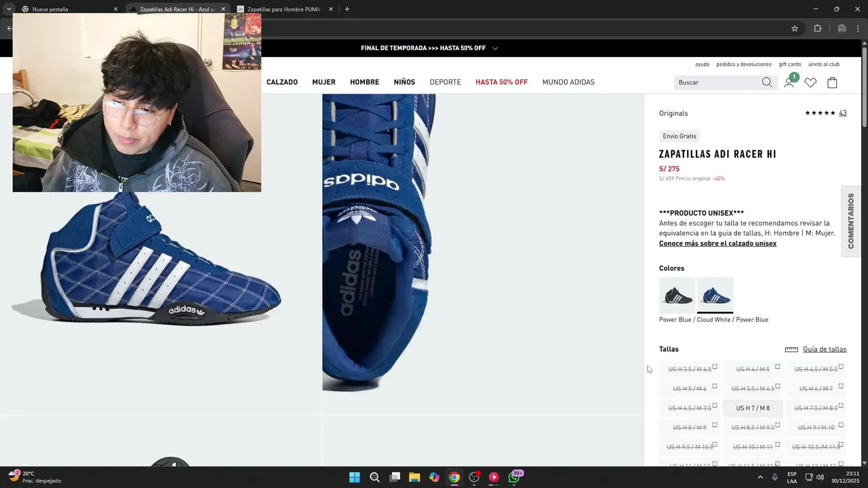Open Copilot from the taskbar

click(x=434, y=477)
